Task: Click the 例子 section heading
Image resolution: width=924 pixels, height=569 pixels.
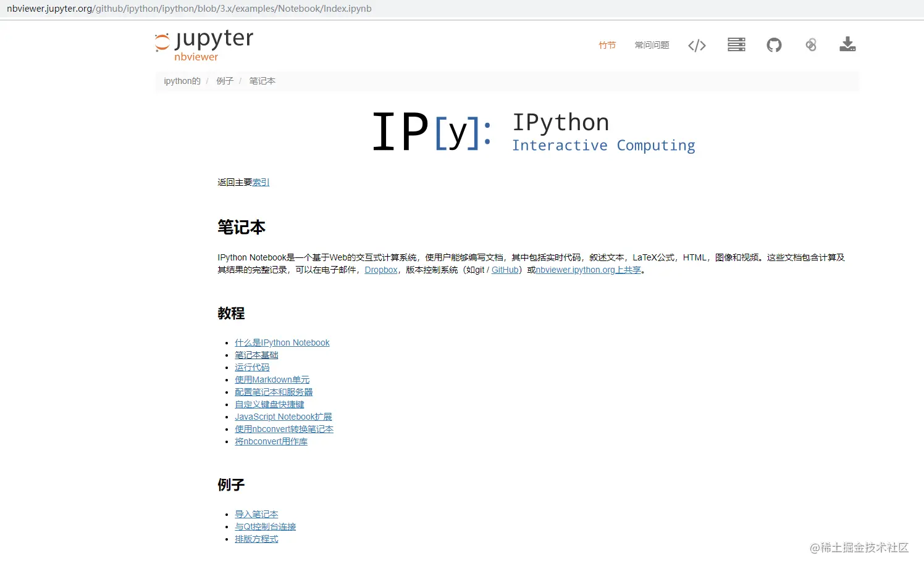Action: (231, 484)
